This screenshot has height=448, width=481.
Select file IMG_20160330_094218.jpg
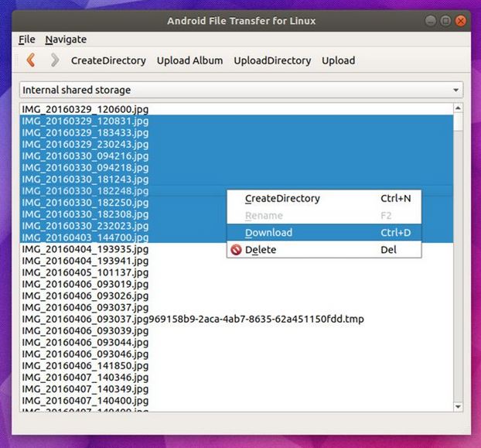pos(236,168)
